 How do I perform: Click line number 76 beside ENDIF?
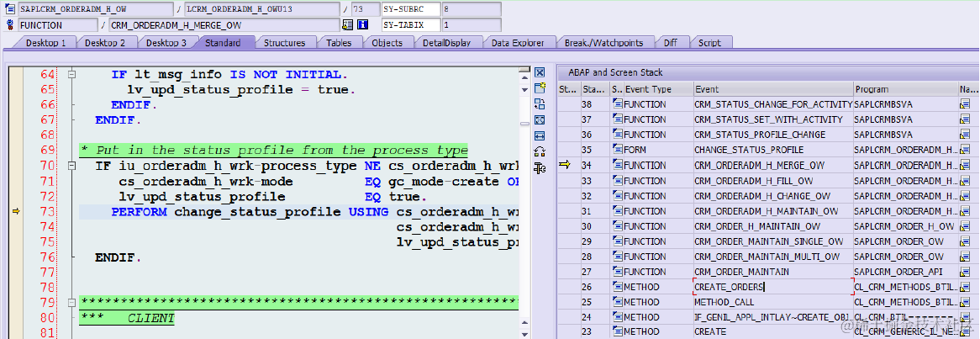point(48,257)
